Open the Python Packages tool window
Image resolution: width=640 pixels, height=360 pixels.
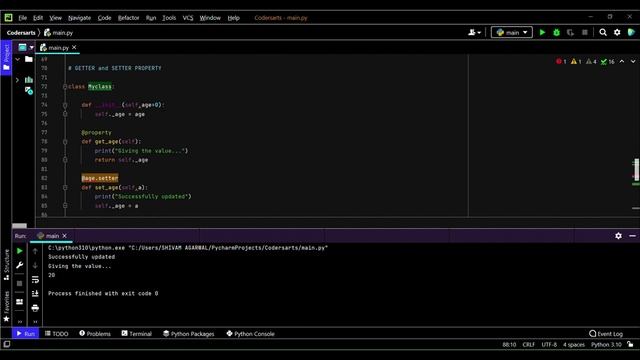(x=188, y=333)
